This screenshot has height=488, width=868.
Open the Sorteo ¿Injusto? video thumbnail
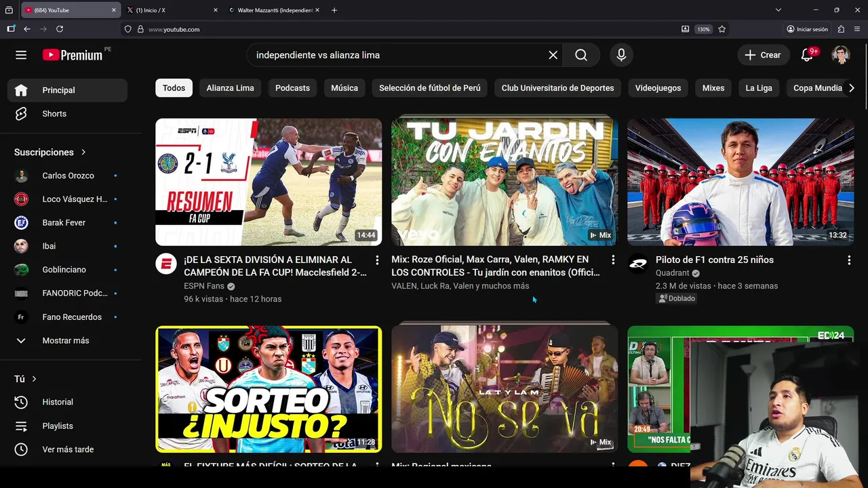point(269,389)
